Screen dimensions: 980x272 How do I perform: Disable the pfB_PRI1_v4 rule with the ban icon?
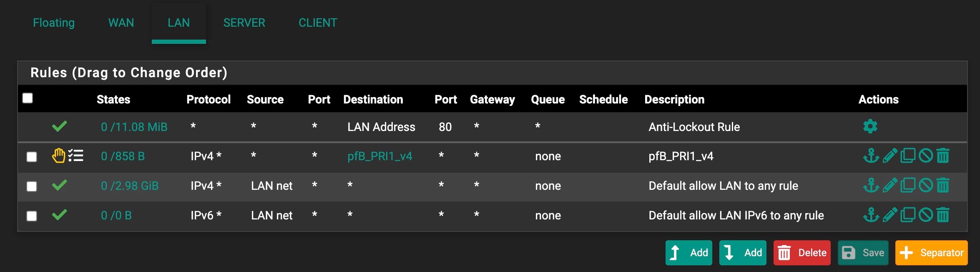point(925,156)
